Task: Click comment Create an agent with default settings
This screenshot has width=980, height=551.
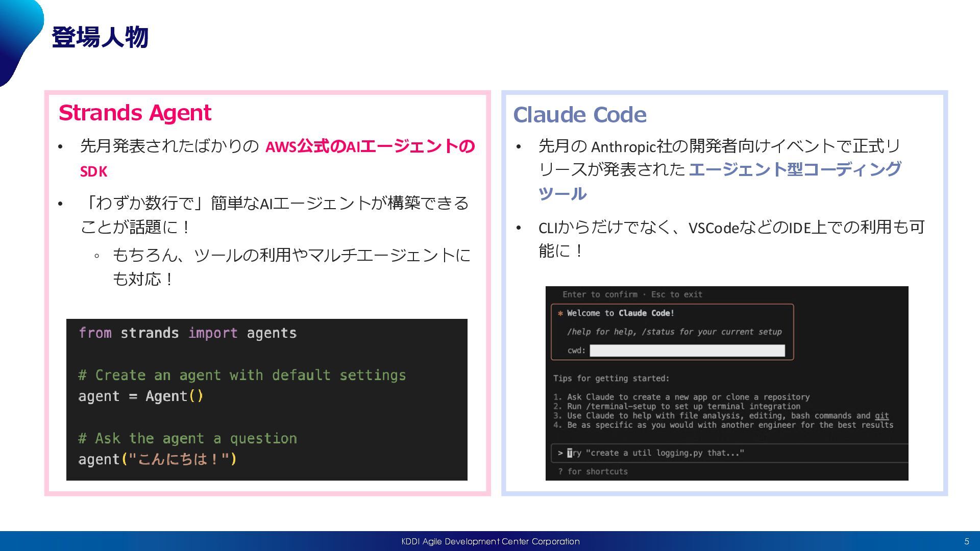Action: [x=242, y=375]
